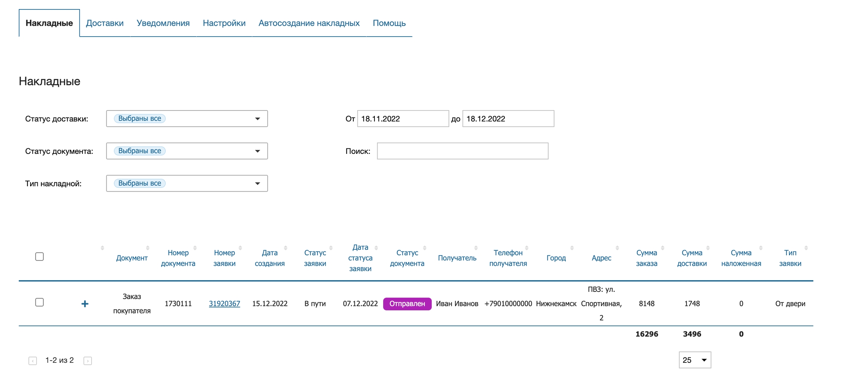Switch to the Доставки tab

(105, 23)
